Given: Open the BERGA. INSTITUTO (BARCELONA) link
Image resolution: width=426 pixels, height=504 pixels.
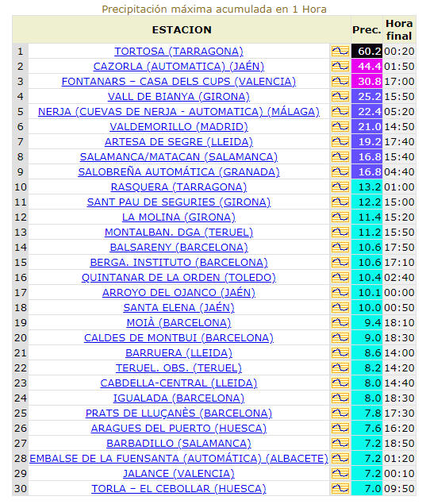Looking at the screenshot, I should coord(178,263).
